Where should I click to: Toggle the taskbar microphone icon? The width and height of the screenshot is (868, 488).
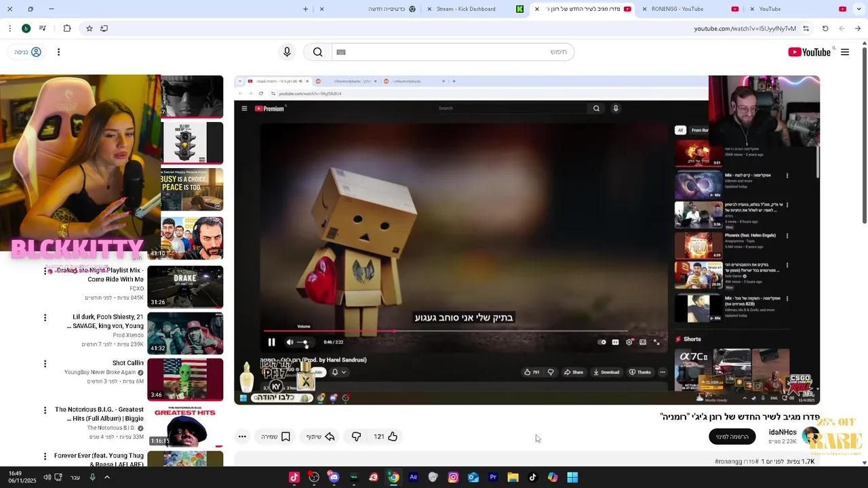pos(92,477)
